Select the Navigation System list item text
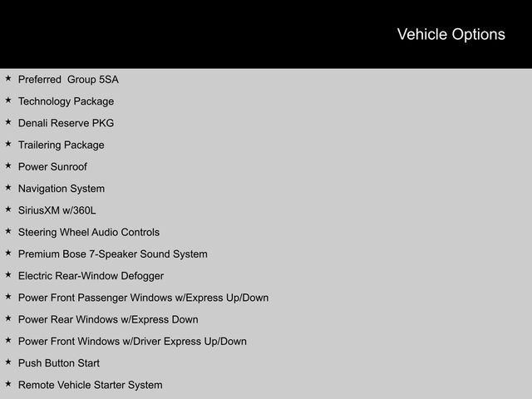 (62, 189)
